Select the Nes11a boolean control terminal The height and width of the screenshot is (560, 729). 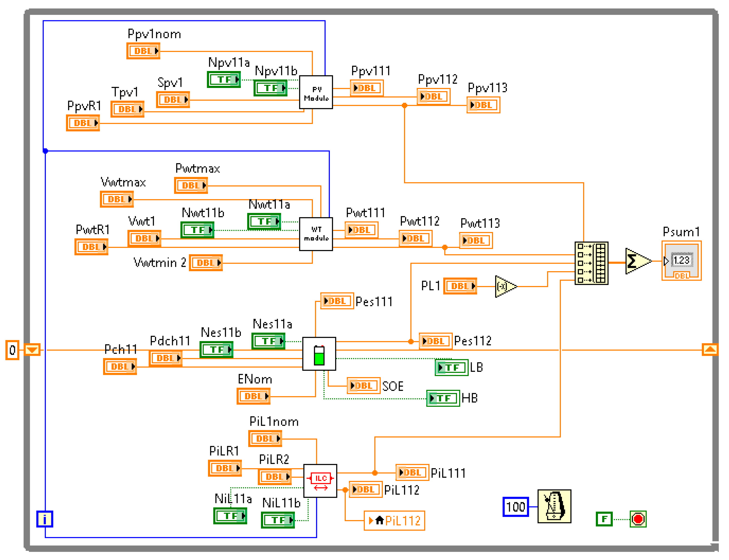268,341
